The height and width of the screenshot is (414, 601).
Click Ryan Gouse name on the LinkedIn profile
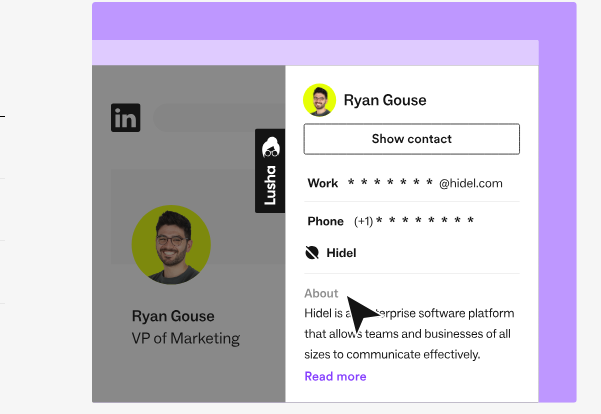(x=173, y=316)
